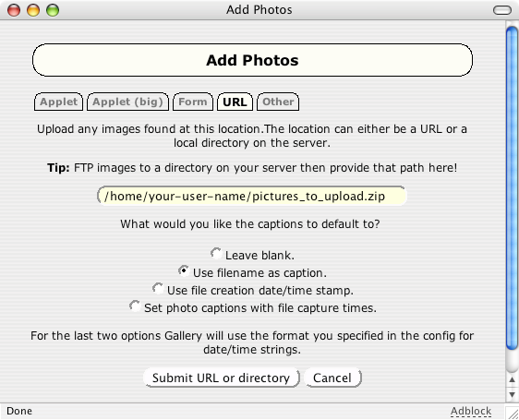Viewport: 519px width, 420px height.
Task: Cancel the Add Photos dialog
Action: (x=332, y=378)
